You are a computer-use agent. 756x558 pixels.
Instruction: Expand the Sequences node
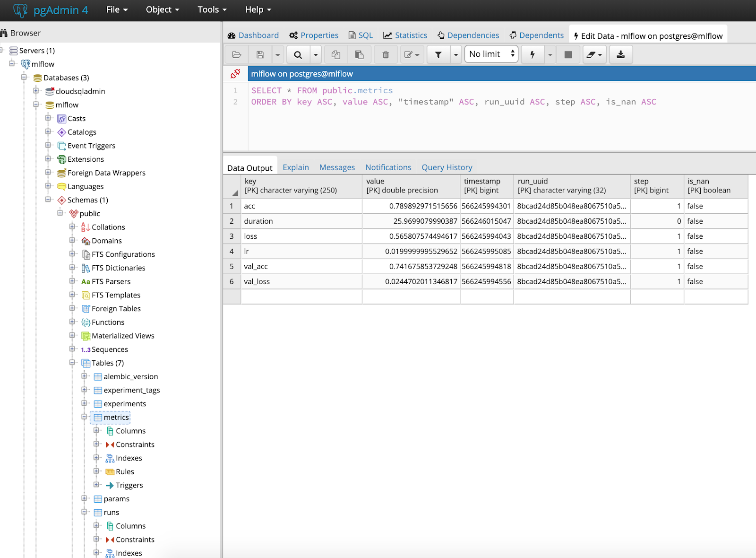click(72, 349)
